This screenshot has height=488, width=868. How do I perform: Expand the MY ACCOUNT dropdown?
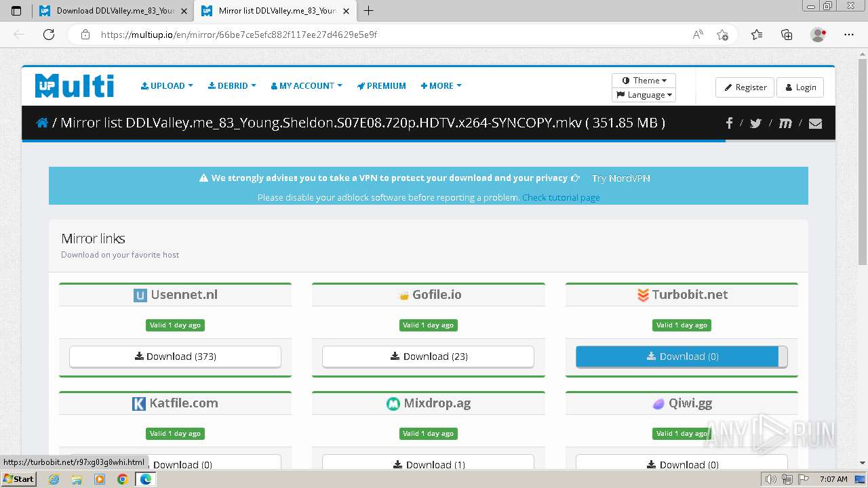tap(307, 86)
